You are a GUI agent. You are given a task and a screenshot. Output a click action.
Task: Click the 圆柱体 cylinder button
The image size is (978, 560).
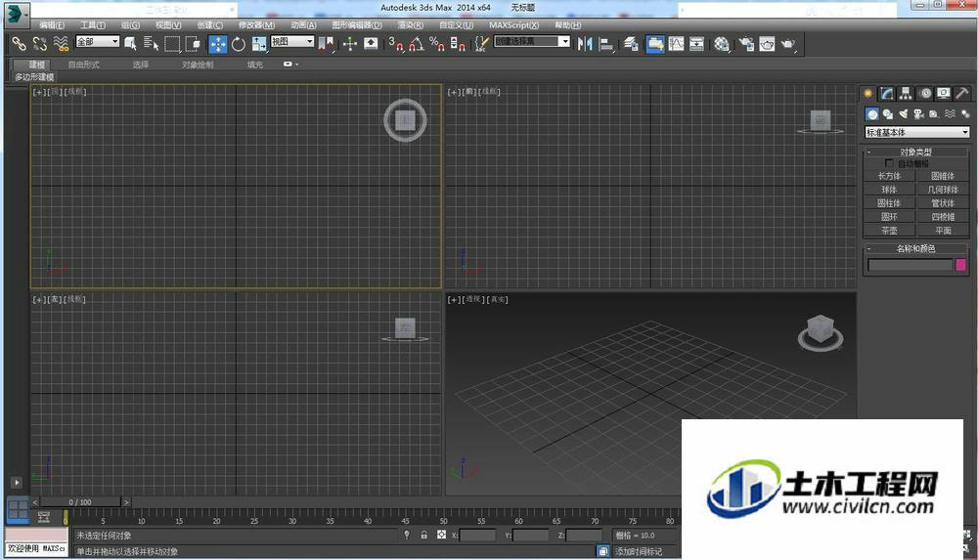click(x=889, y=203)
